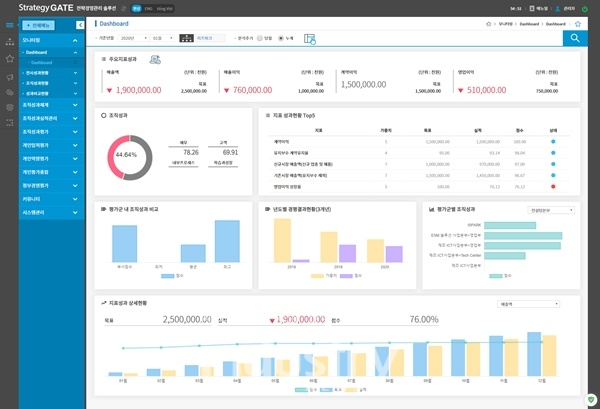This screenshot has width=600, height=409.
Task: Collapse the 모니터링 section chevron
Action: click(75, 40)
